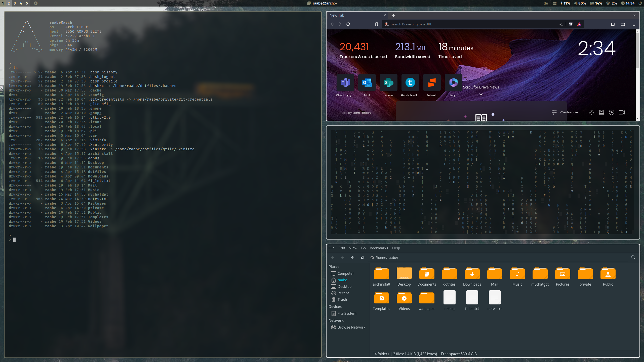644x362 pixels.
Task: Open the Brave Wallet icon
Action: tap(623, 24)
